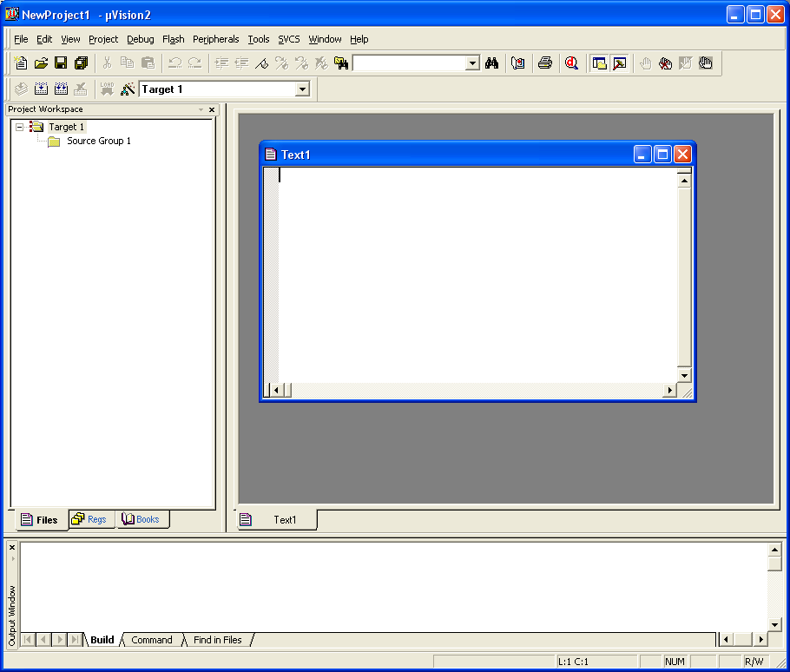Click Rebuild all target files icon

point(61,89)
